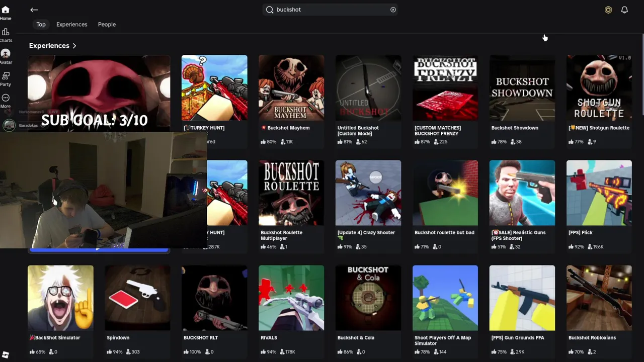Open RIVALS thumbnail
The height and width of the screenshot is (362, 644).
(x=291, y=298)
